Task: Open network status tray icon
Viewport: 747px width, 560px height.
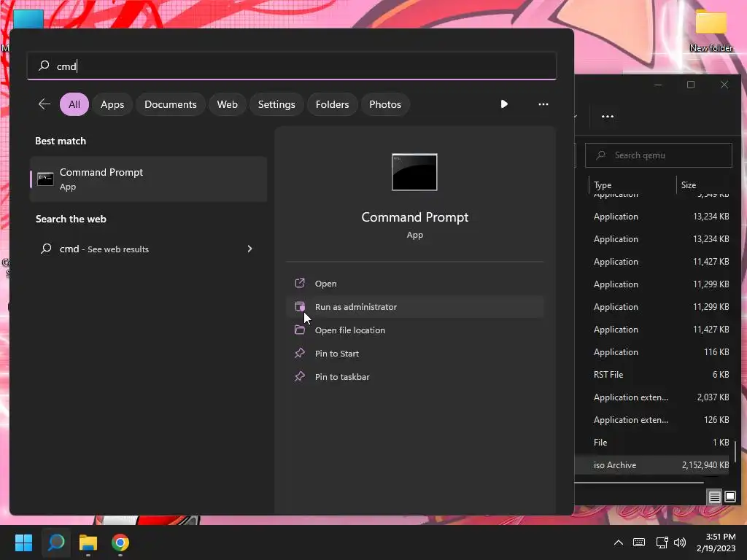Action: [x=661, y=542]
